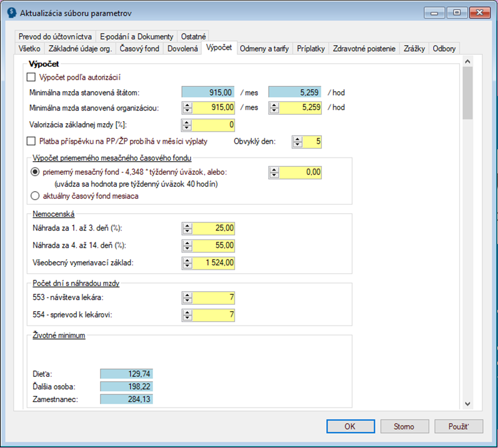The width and height of the screenshot is (498, 448).
Task: Switch to the Príplatky tab
Action: (310, 48)
